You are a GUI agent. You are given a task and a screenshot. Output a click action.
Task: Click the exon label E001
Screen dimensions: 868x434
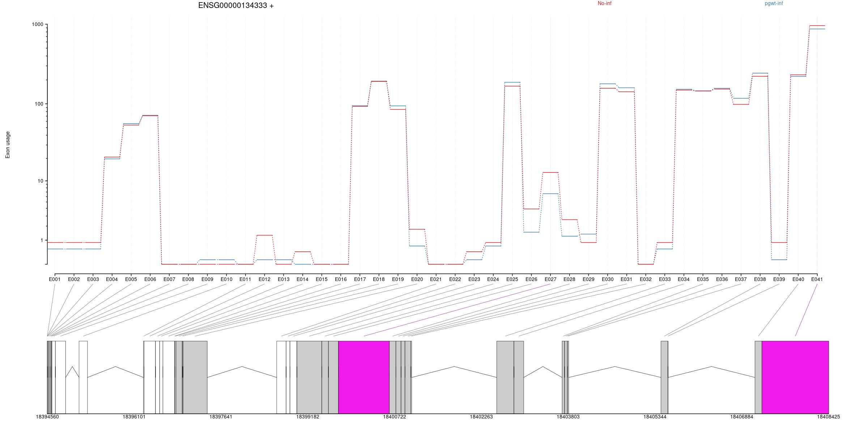55,279
